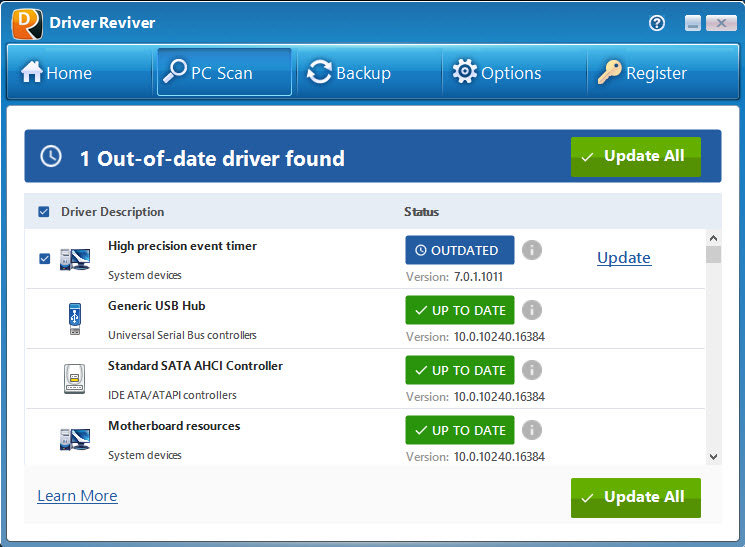The image size is (745, 547).
Task: Open the help question mark icon
Action: [657, 23]
